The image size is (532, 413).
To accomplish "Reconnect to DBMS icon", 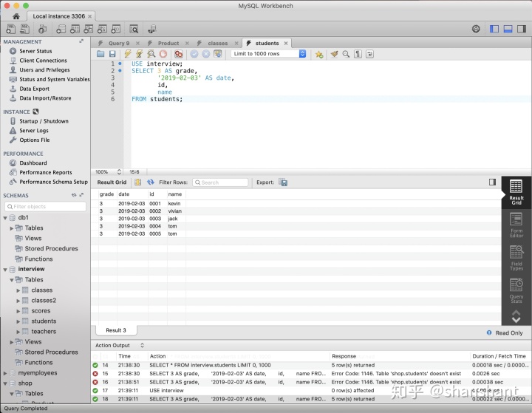I will pos(152,30).
